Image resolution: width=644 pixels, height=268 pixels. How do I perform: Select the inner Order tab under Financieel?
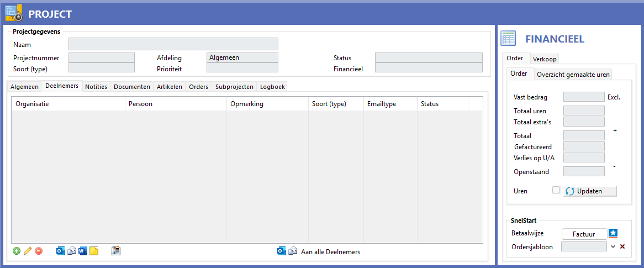520,73
